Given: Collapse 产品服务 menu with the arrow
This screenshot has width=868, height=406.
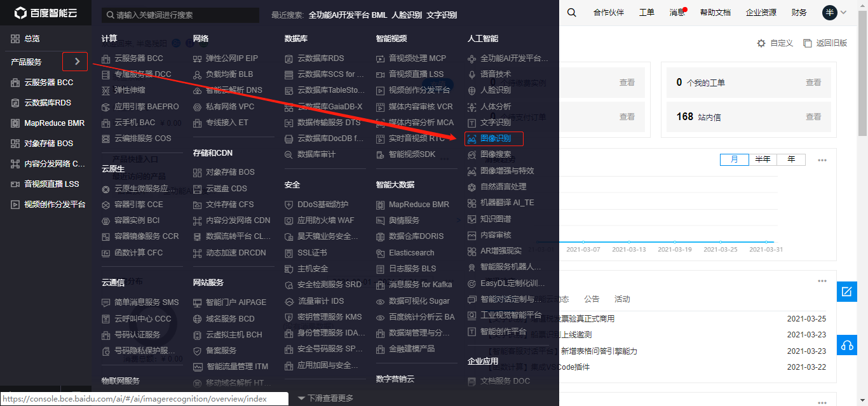Looking at the screenshot, I should point(76,62).
